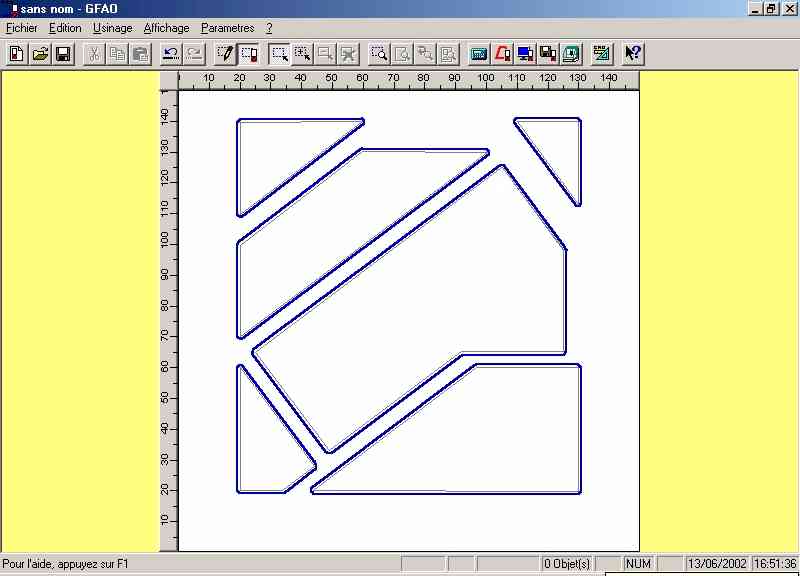Launch the blue monitor simulation icon

tap(525, 54)
